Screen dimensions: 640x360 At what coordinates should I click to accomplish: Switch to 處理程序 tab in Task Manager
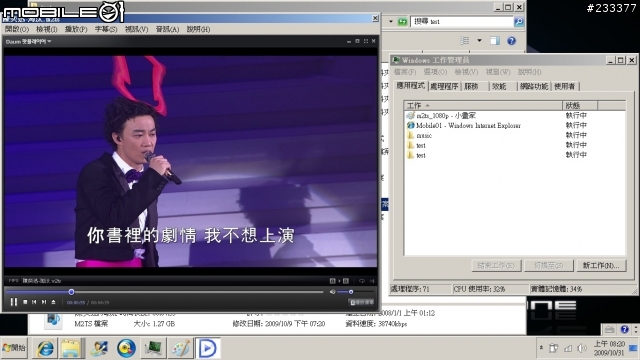444,86
